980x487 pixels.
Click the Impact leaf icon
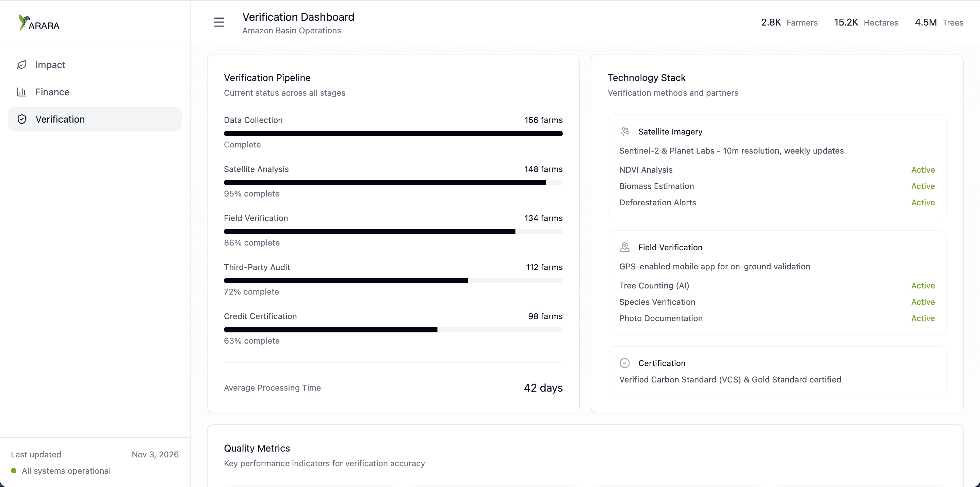coord(22,65)
